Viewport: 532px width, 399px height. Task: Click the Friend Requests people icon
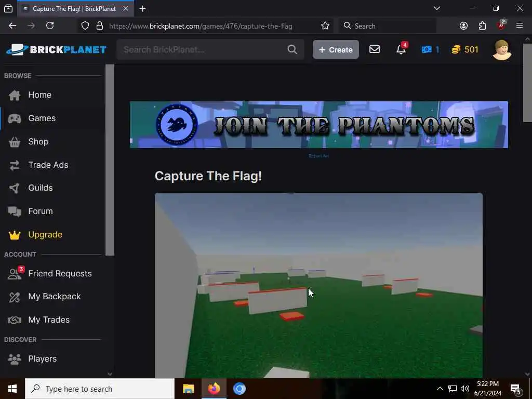point(15,273)
